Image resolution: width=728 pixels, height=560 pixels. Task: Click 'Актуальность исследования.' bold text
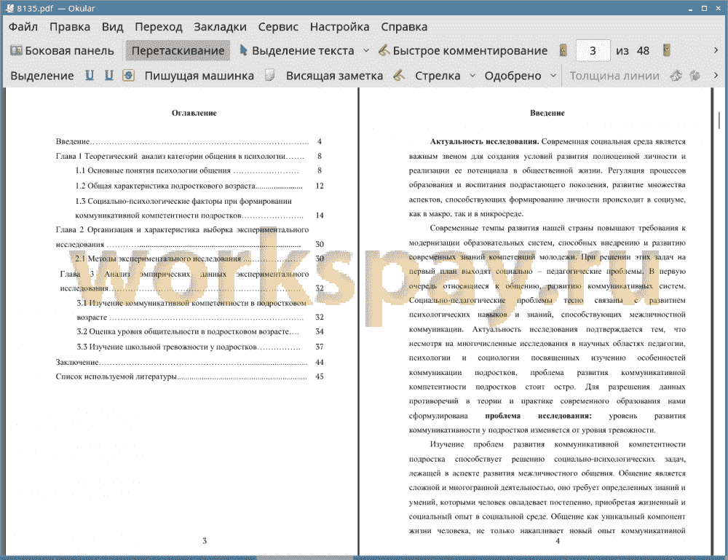click(x=484, y=141)
